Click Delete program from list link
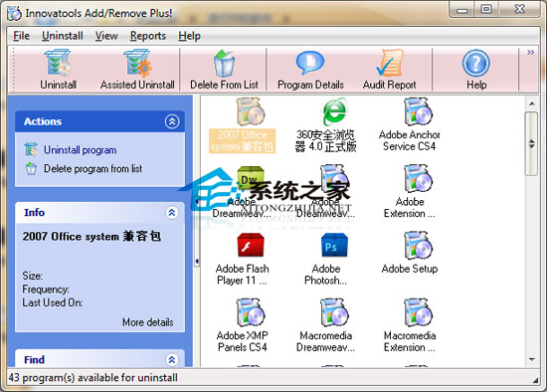Screen dimensions: 547x392 [x=92, y=169]
